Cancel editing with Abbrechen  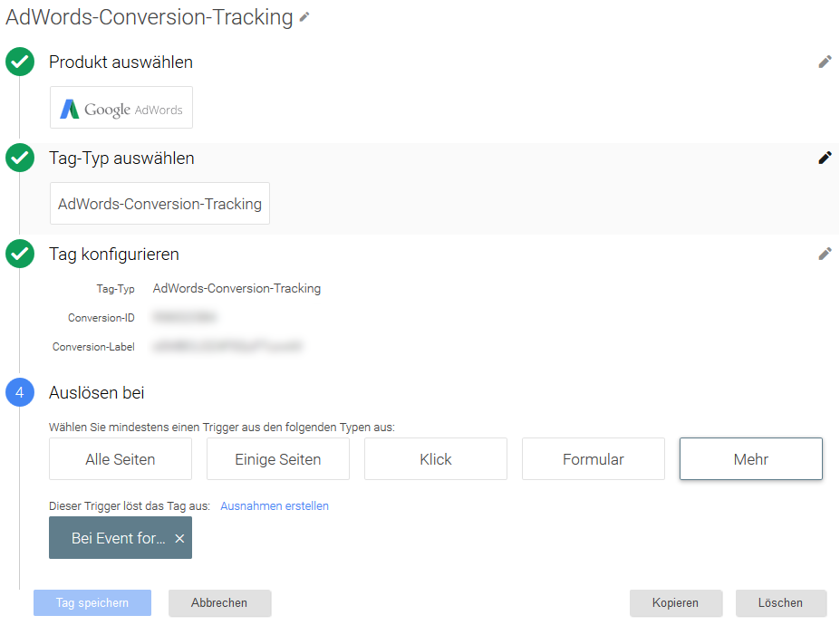219,603
